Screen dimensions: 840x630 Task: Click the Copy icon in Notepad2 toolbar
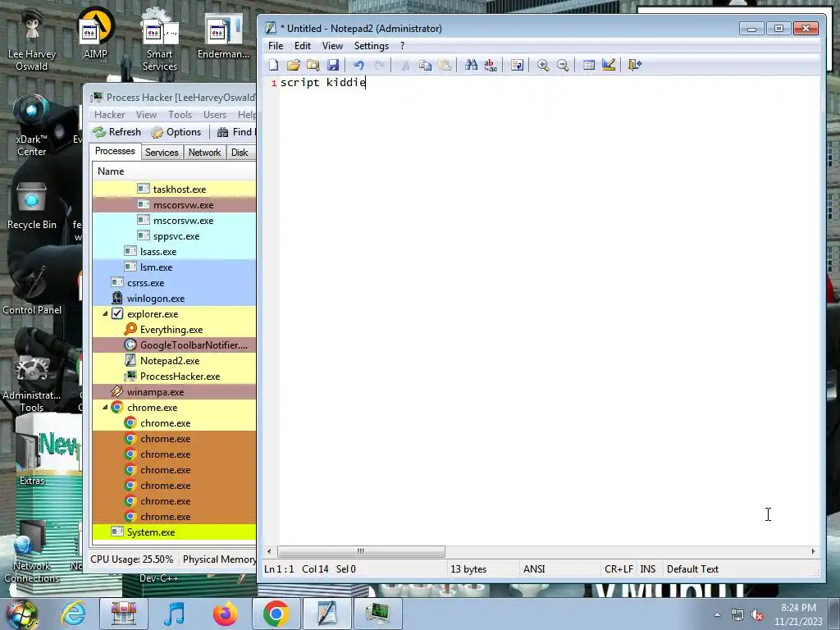point(426,65)
